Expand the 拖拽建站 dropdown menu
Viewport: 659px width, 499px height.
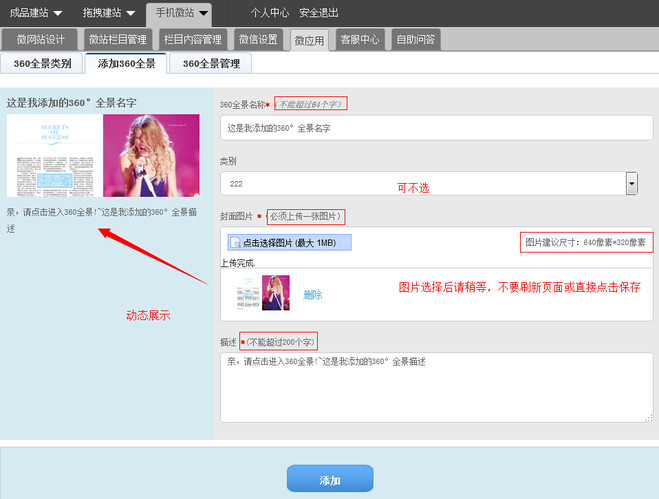coord(109,13)
